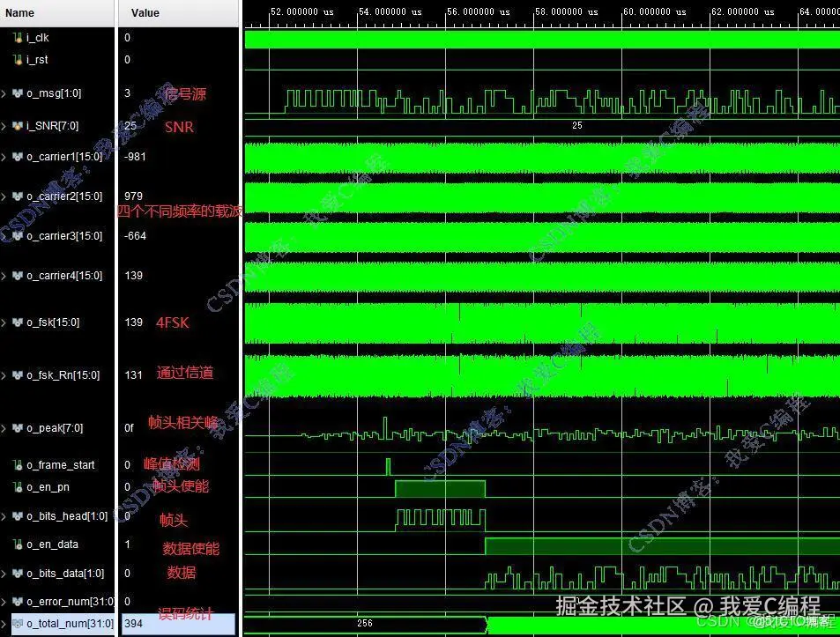The height and width of the screenshot is (637, 840).
Task: Click value 0f of o_peak
Action: pyautogui.click(x=129, y=428)
